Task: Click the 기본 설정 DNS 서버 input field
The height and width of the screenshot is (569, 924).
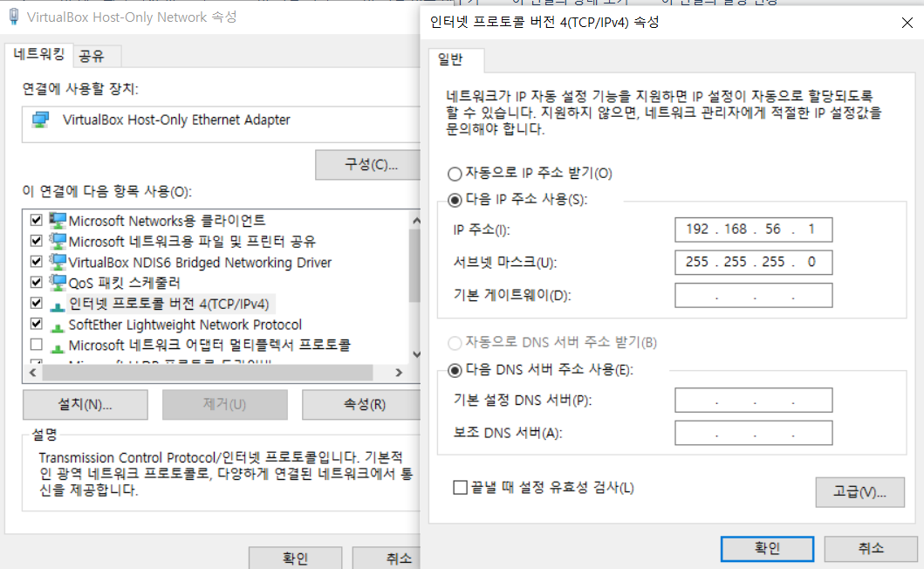Action: pyautogui.click(x=753, y=400)
